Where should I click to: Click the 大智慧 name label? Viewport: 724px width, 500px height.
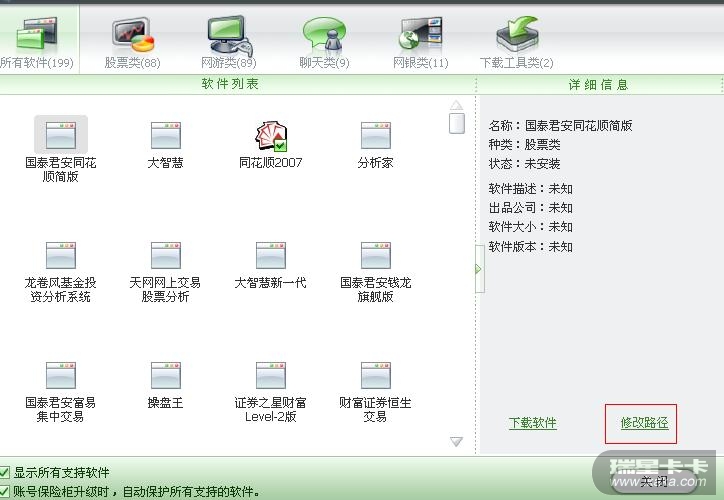(x=165, y=163)
